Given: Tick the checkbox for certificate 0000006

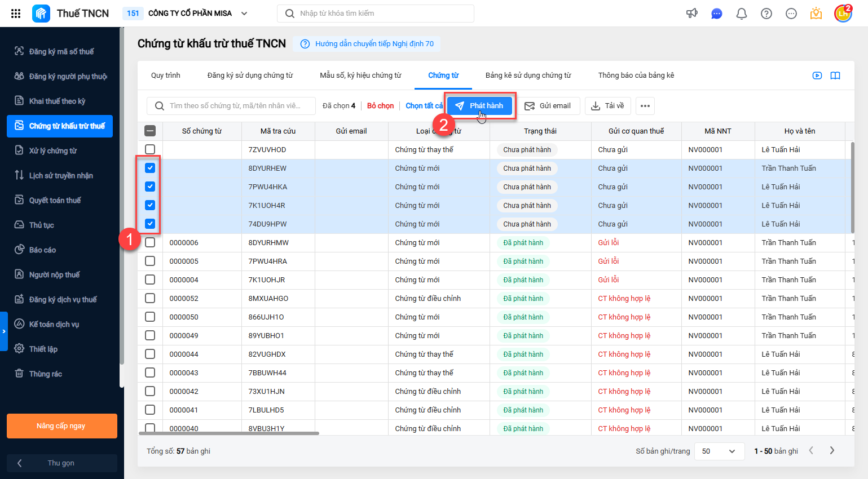Looking at the screenshot, I should pos(150,242).
